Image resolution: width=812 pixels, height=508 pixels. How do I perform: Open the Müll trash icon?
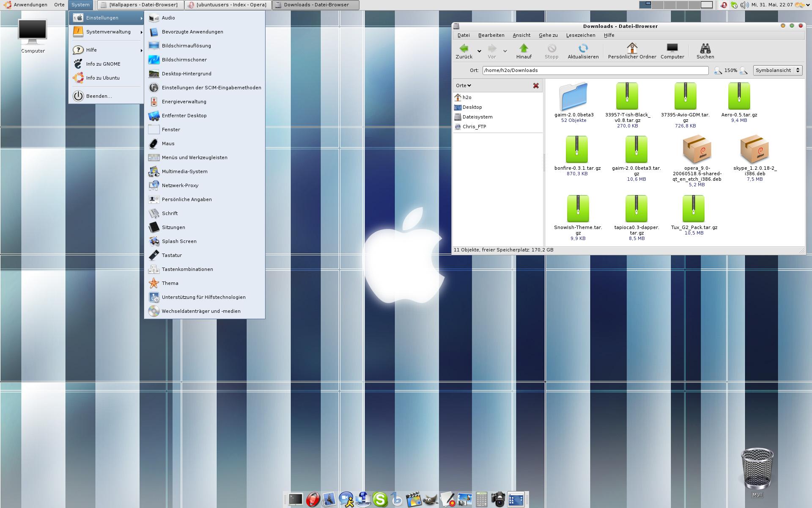757,472
